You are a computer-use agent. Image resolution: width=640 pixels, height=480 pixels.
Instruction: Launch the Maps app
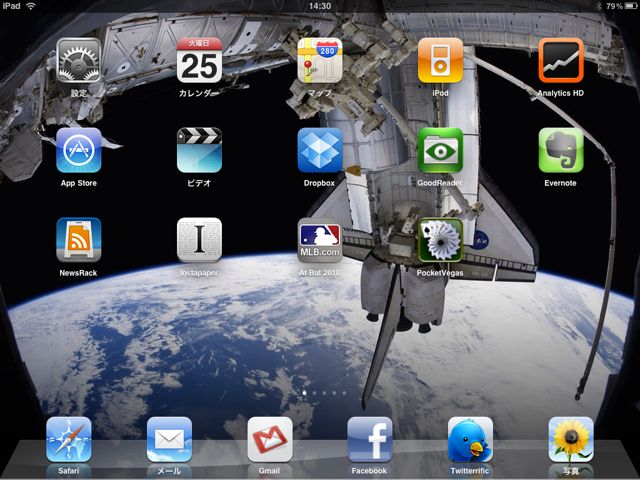(320, 60)
